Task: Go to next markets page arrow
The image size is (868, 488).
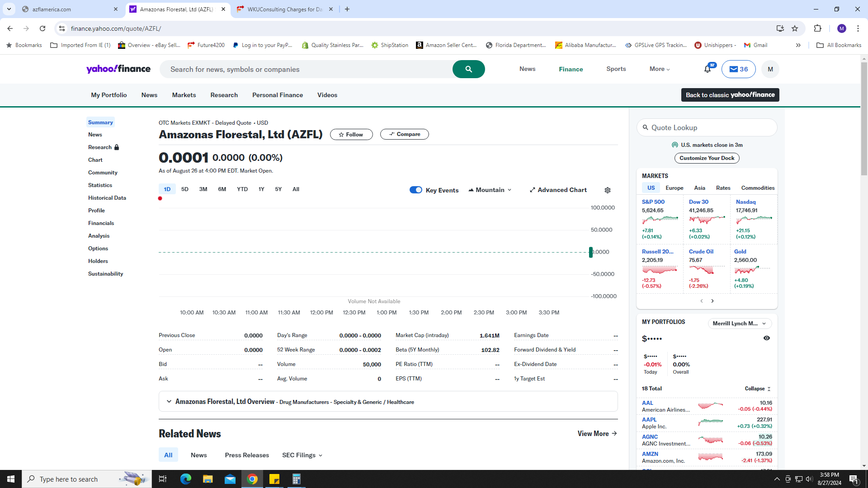Action: coord(712,301)
